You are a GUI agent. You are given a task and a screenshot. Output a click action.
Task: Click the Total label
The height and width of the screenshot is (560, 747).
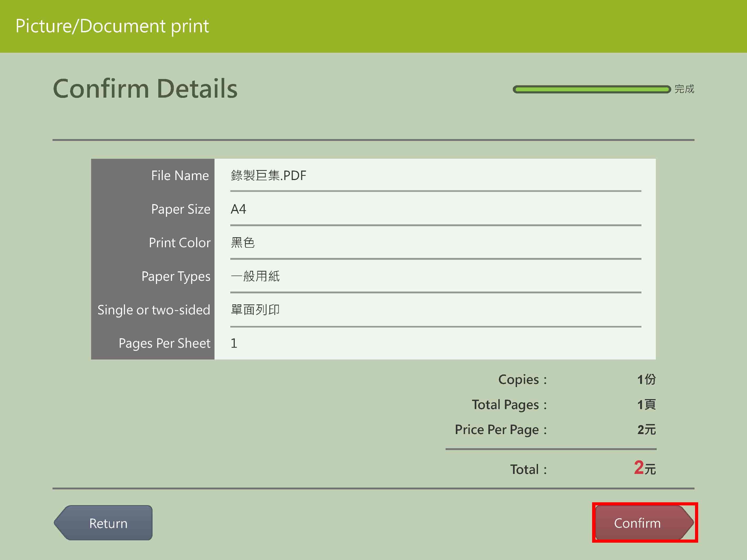(x=528, y=469)
